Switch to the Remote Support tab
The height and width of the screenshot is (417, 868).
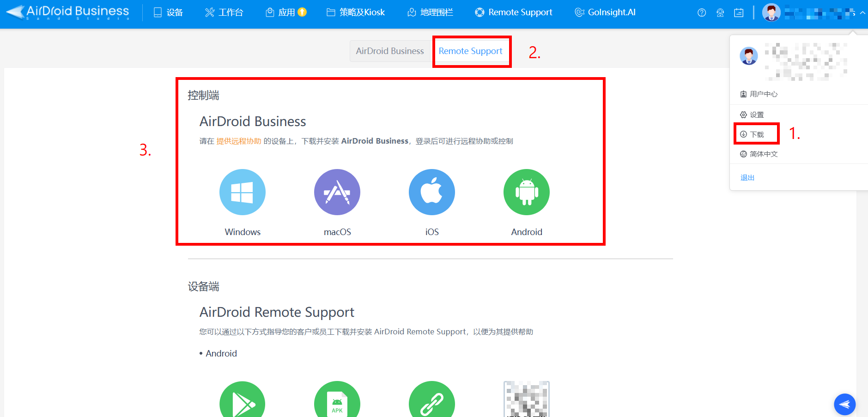click(x=470, y=51)
